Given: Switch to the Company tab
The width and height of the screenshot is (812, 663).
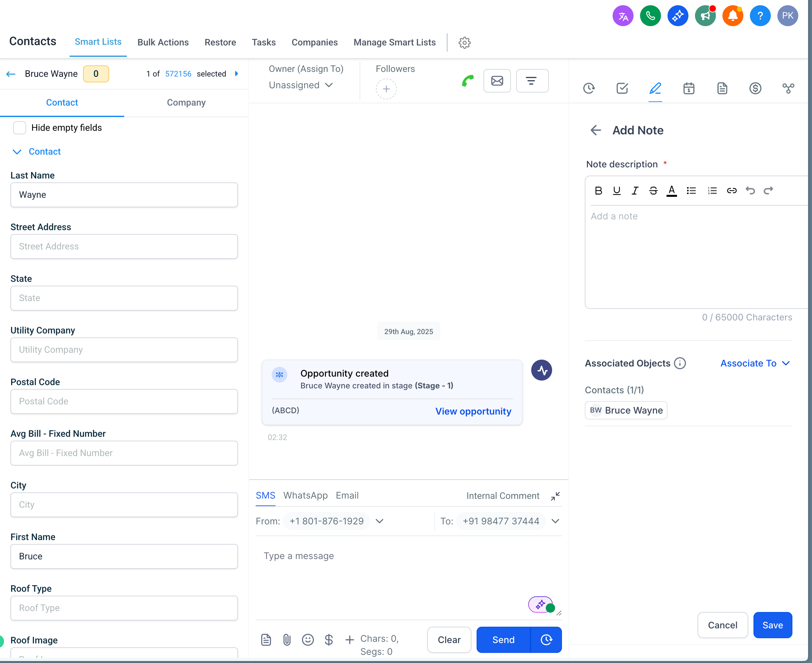Looking at the screenshot, I should 186,102.
